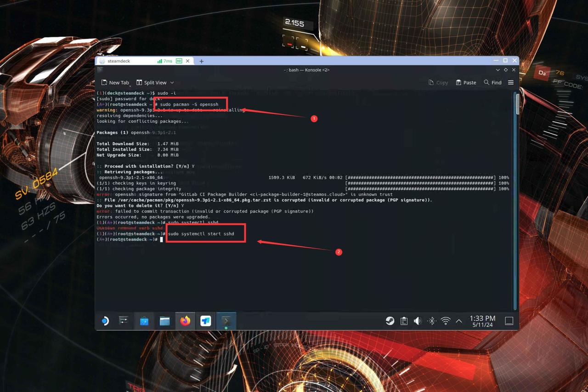588x392 pixels.
Task: Expand the hidden system tray icons
Action: [x=458, y=321]
